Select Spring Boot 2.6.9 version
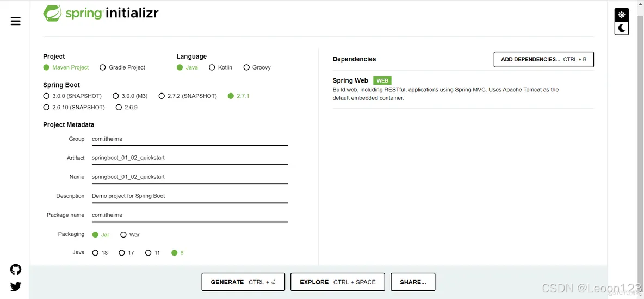Viewport: 644px width, 299px height. point(127,107)
